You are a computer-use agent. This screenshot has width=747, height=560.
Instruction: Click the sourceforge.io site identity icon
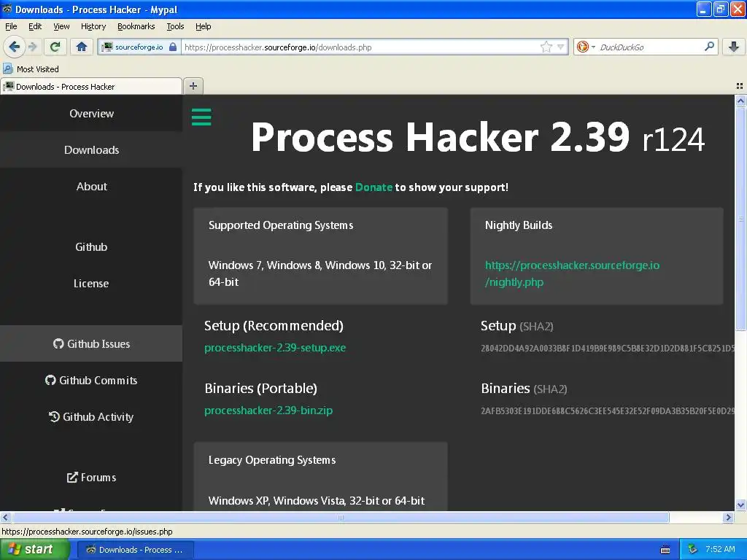(x=108, y=47)
